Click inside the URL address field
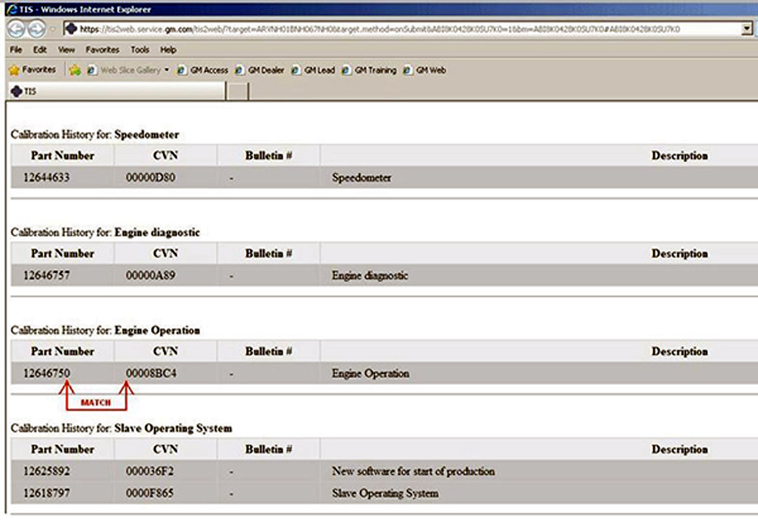758x532 pixels. (379, 29)
